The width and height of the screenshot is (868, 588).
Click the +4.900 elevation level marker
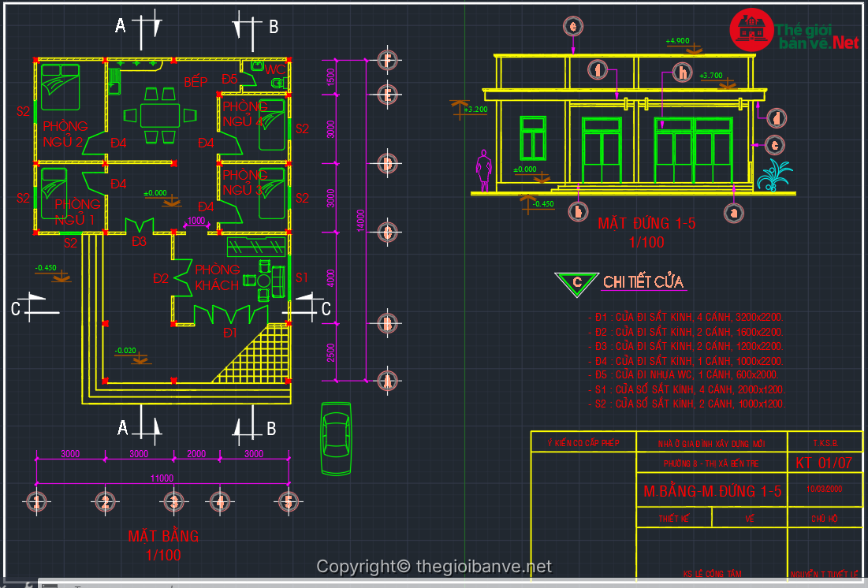click(677, 41)
